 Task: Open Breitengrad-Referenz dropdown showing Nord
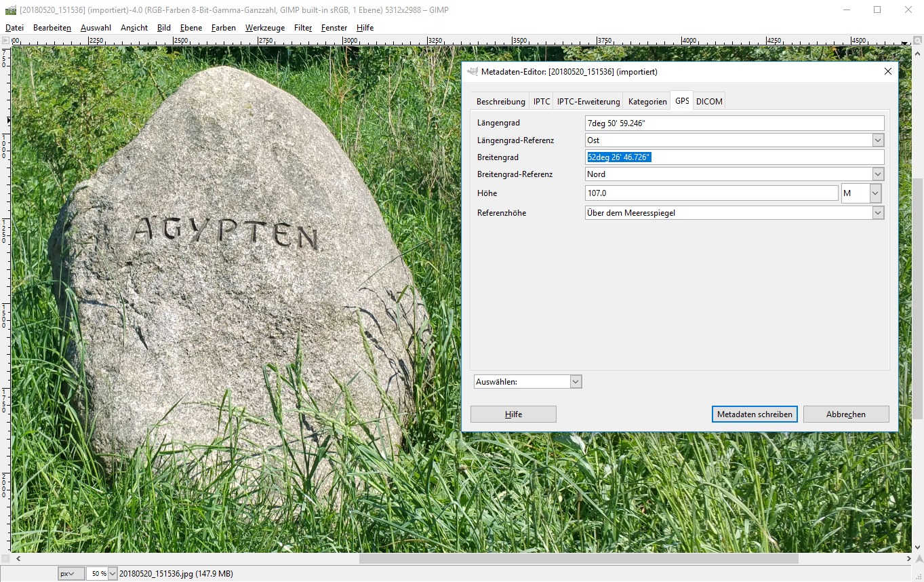(x=878, y=174)
